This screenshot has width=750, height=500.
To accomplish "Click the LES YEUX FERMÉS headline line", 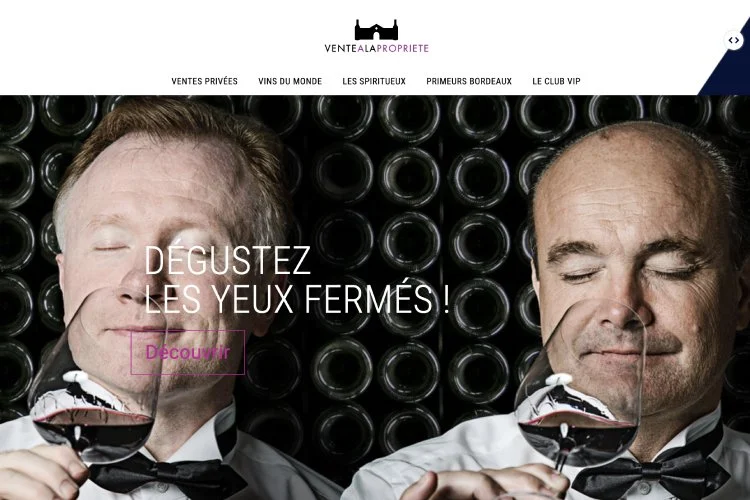I will coord(297,299).
